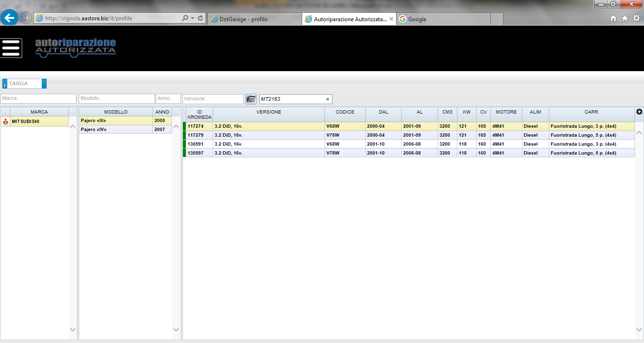This screenshot has width=644, height=343.
Task: Focus the Versione filter field
Action: (x=213, y=99)
